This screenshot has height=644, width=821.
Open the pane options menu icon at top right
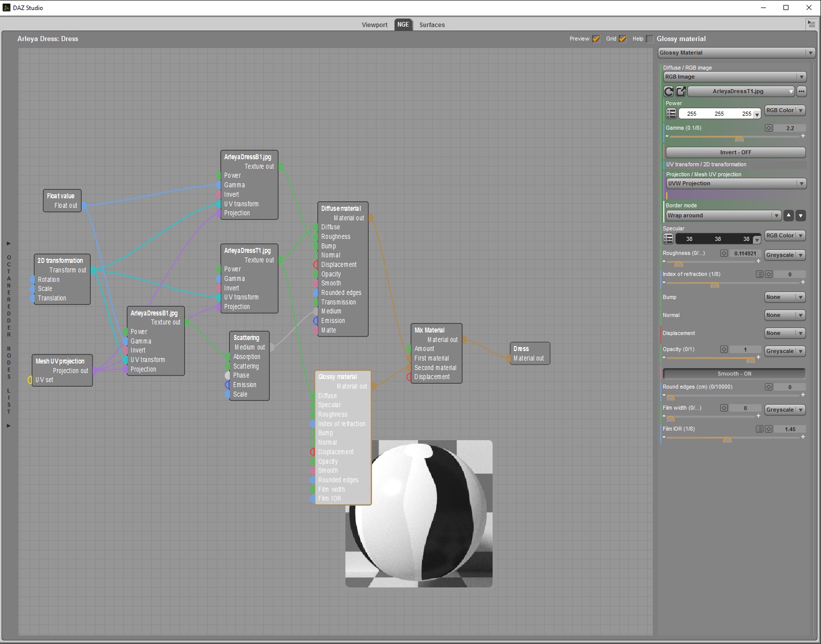(x=811, y=24)
